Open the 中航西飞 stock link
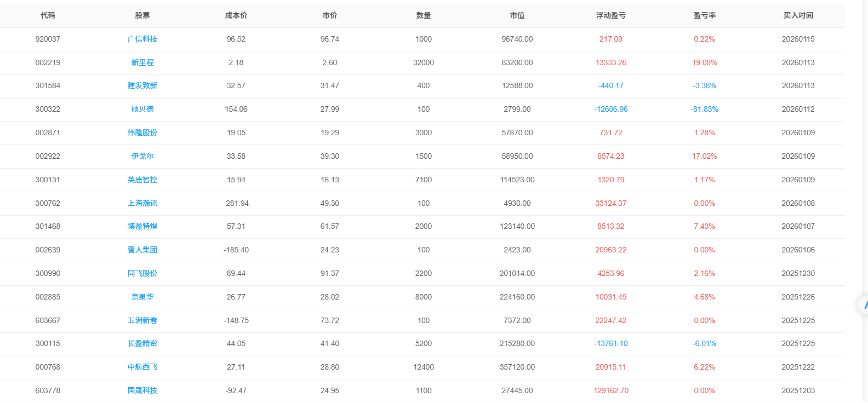 coord(142,367)
